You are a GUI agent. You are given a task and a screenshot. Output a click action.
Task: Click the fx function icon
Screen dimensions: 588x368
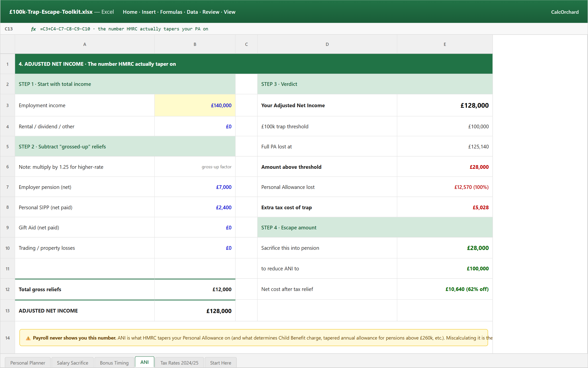tap(33, 29)
